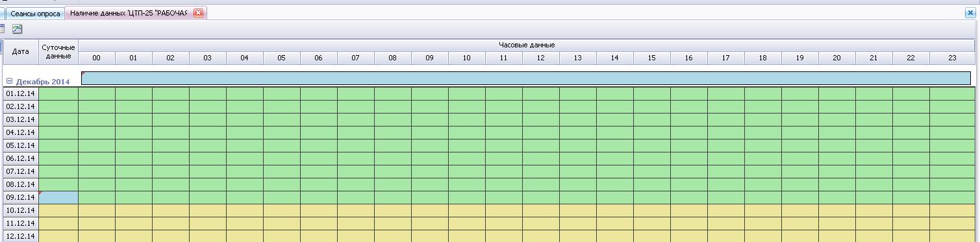Click hour column header 03
Image resolution: width=980 pixels, height=242 pixels.
click(x=208, y=58)
